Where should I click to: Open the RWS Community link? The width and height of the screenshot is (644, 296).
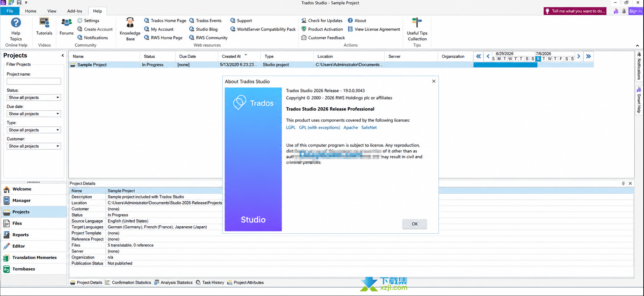208,38
